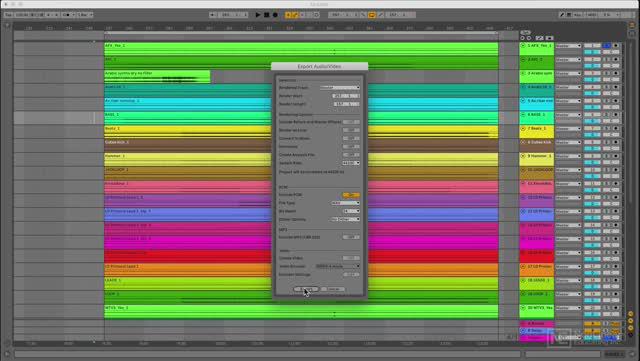The height and width of the screenshot is (361, 640).
Task: Arm track 1 AFX_Yes_1 for recording
Action: [x=616, y=46]
